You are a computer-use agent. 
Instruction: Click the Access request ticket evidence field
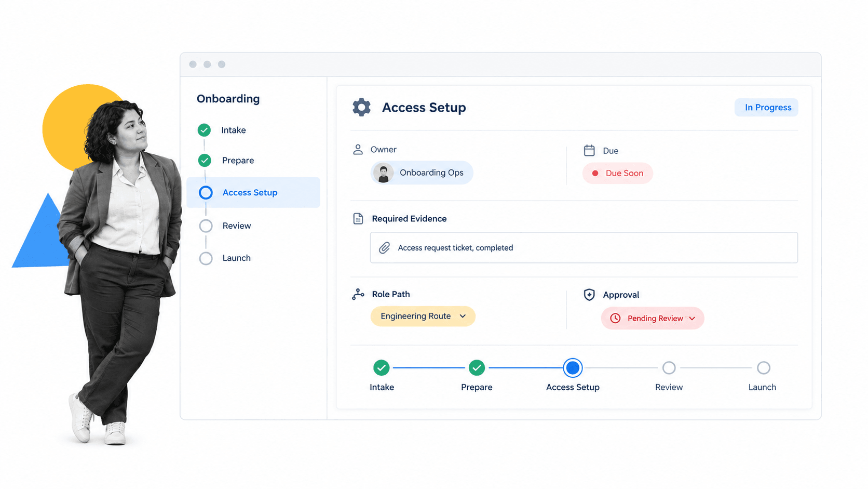pyautogui.click(x=584, y=247)
